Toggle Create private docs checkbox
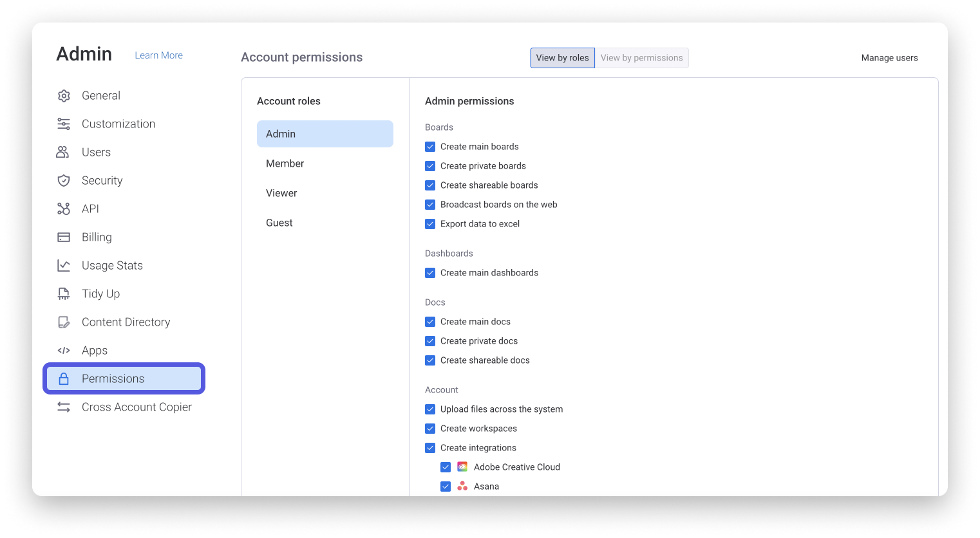This screenshot has height=538, width=980. pyautogui.click(x=430, y=341)
